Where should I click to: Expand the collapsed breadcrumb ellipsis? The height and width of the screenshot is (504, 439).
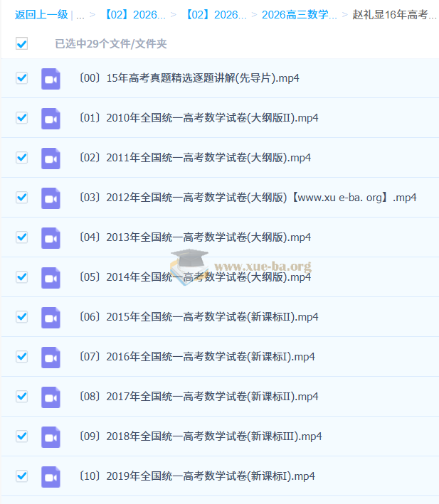pyautogui.click(x=80, y=15)
